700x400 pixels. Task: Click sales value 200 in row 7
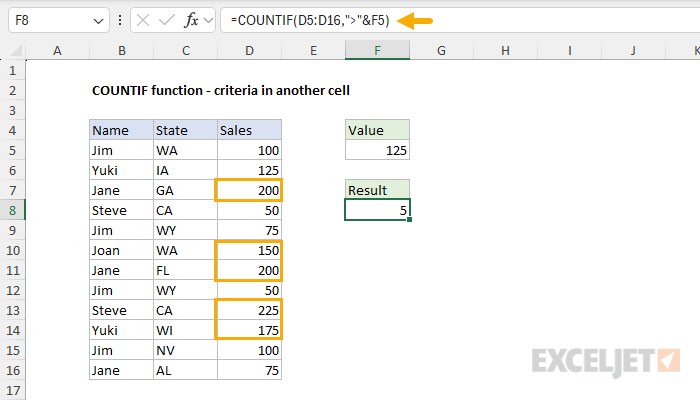(x=250, y=191)
